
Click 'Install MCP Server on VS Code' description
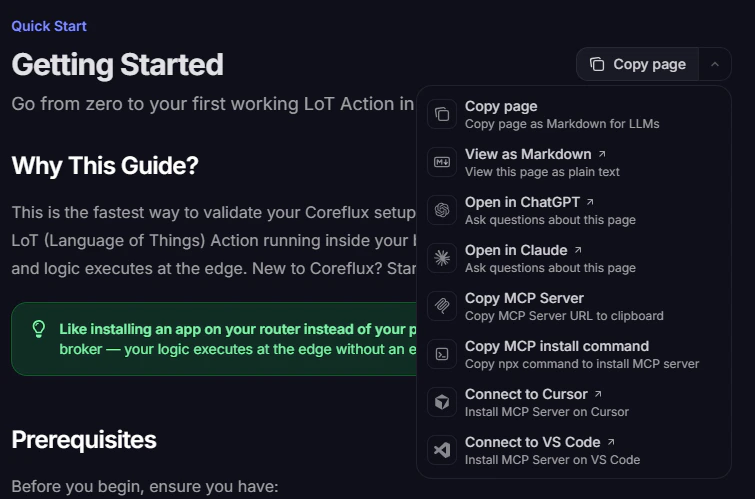coord(553,460)
